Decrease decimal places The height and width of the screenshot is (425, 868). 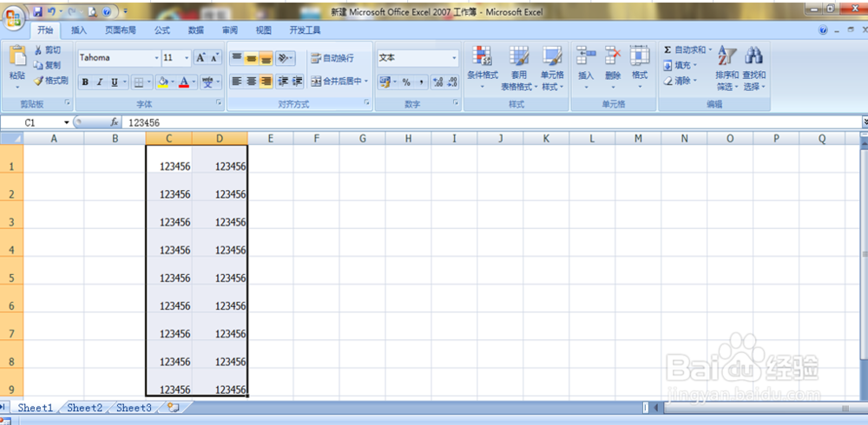(x=452, y=82)
